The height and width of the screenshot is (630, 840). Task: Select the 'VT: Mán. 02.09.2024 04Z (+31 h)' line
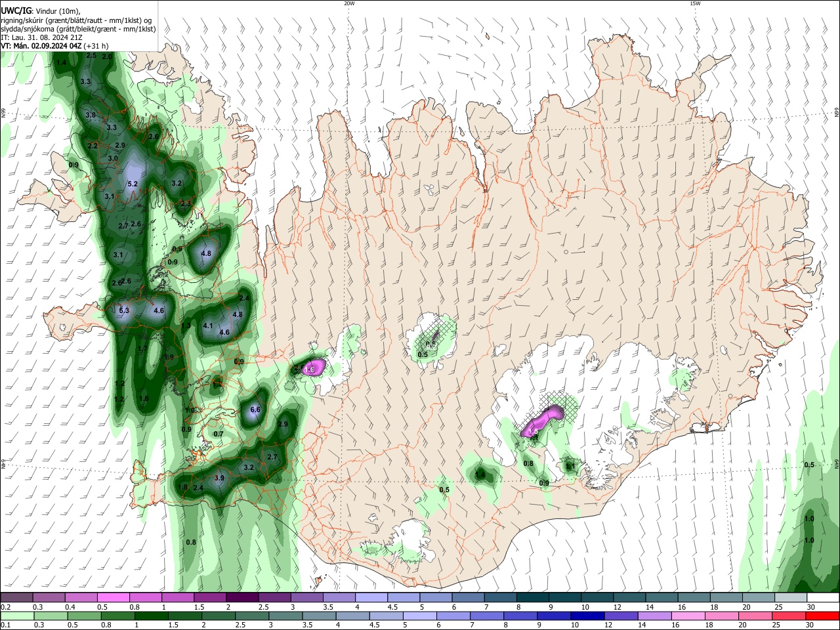(54, 46)
